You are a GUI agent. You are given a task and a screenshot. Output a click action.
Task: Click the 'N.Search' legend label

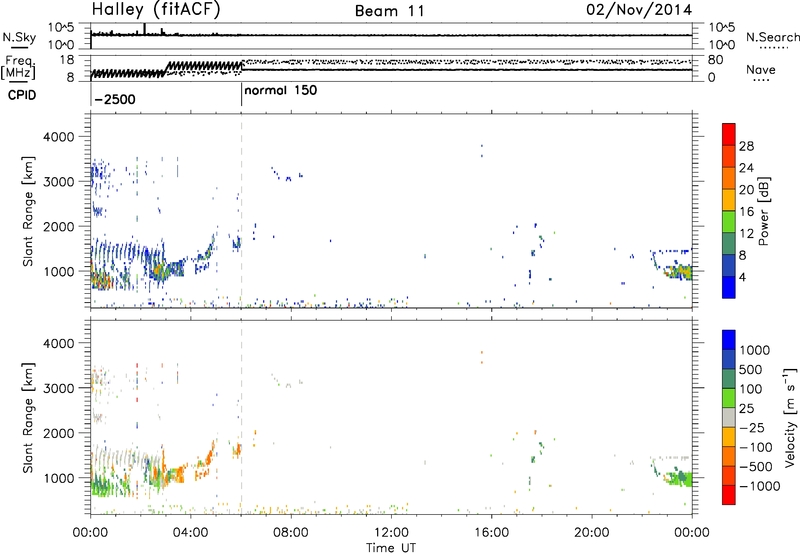point(772,37)
